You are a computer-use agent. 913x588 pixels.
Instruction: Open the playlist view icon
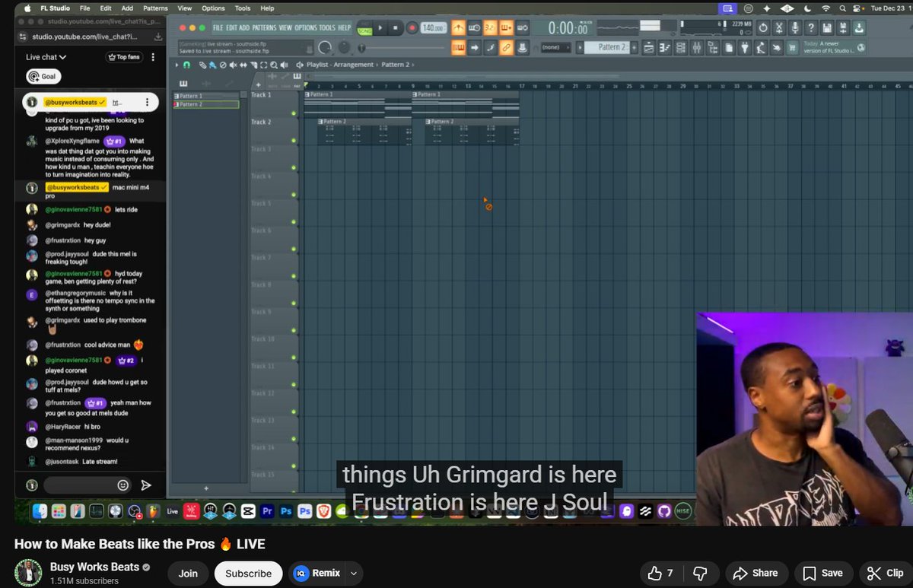click(648, 47)
